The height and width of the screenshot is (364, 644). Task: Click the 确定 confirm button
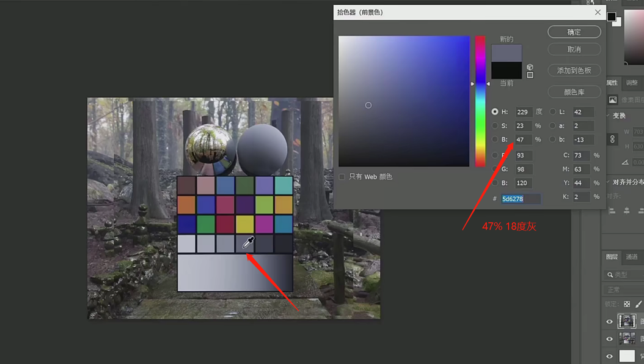pyautogui.click(x=574, y=32)
